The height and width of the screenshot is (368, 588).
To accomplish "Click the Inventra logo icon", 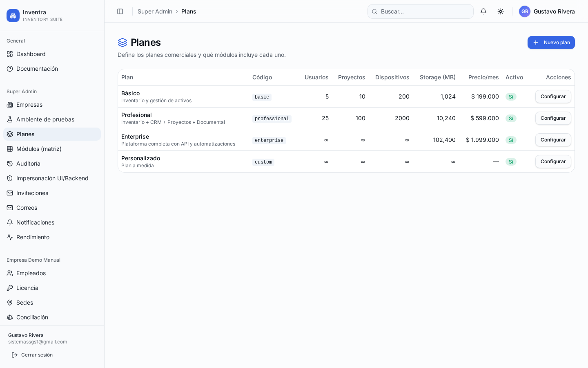I will click(13, 16).
